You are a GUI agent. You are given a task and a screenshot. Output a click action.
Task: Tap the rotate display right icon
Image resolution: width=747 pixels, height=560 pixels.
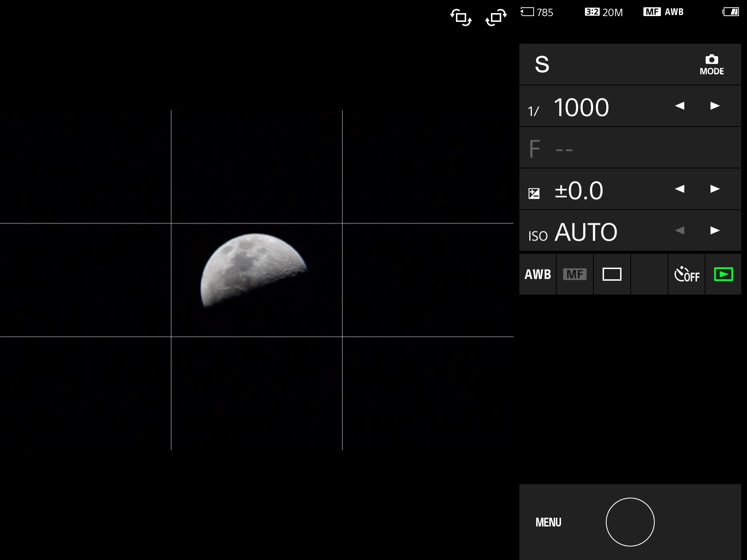[x=496, y=17]
